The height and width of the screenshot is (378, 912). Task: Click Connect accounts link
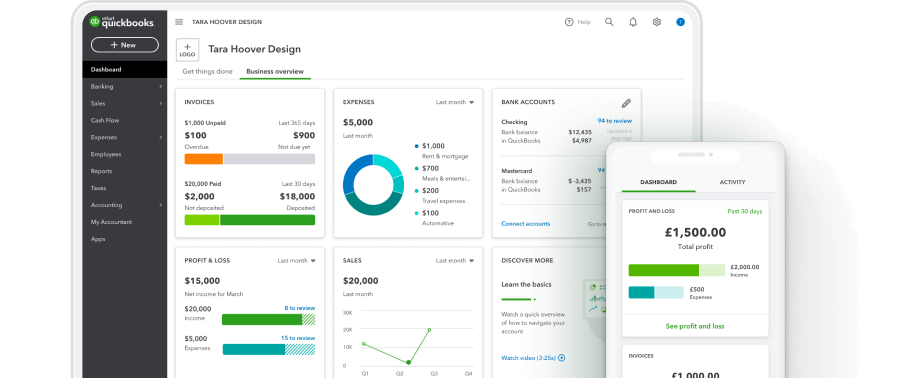pos(526,223)
